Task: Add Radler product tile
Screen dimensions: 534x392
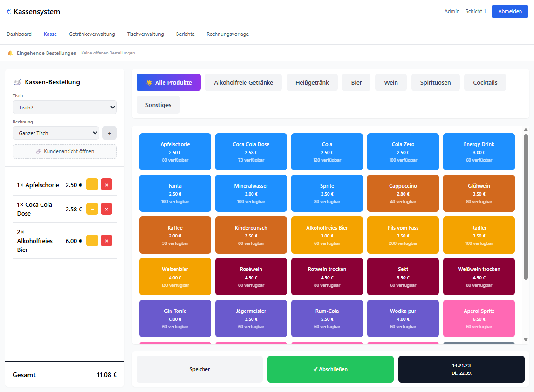Action: pos(479,235)
